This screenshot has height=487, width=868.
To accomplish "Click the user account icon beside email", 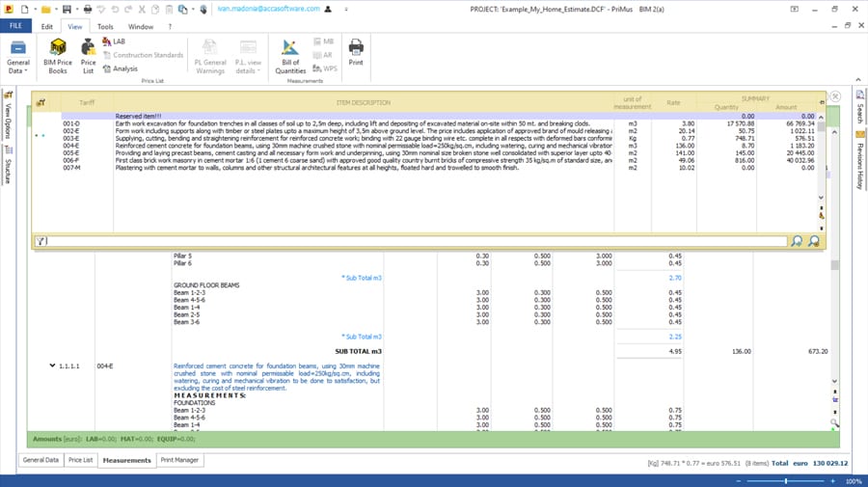I will point(328,9).
